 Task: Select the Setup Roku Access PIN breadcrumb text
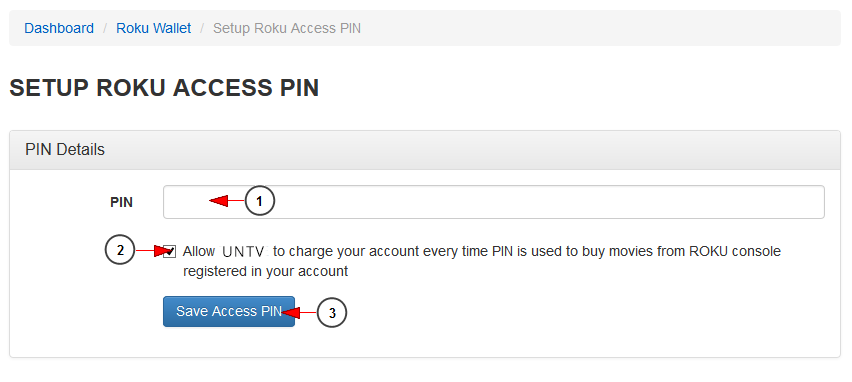(287, 28)
